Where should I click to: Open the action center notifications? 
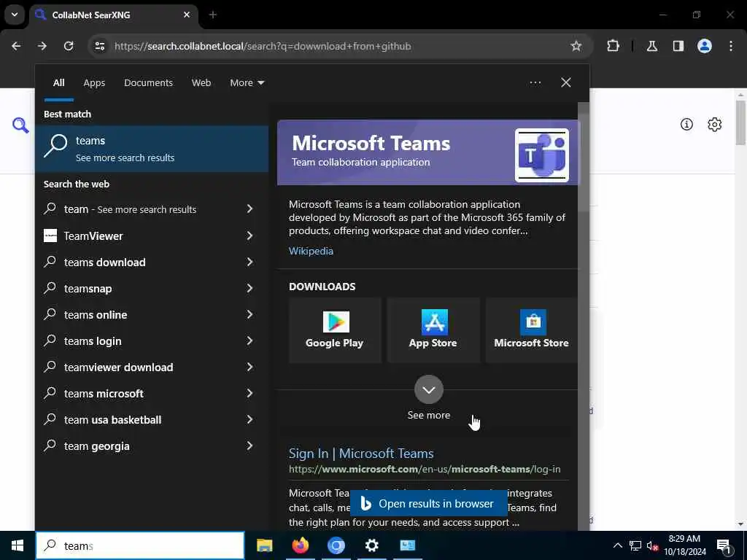(x=724, y=545)
